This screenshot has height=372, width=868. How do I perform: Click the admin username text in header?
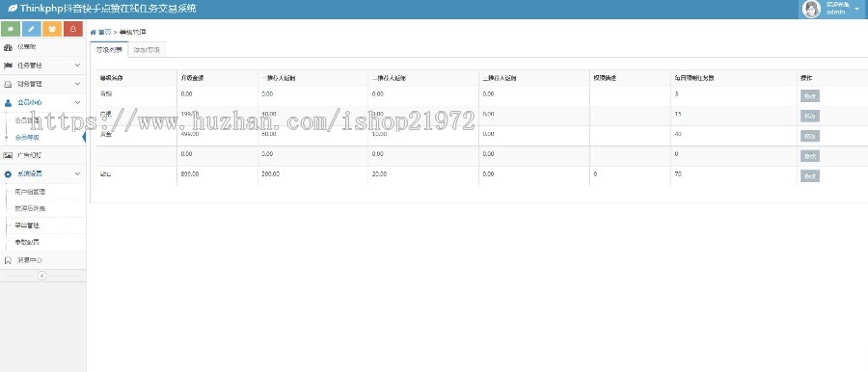835,12
